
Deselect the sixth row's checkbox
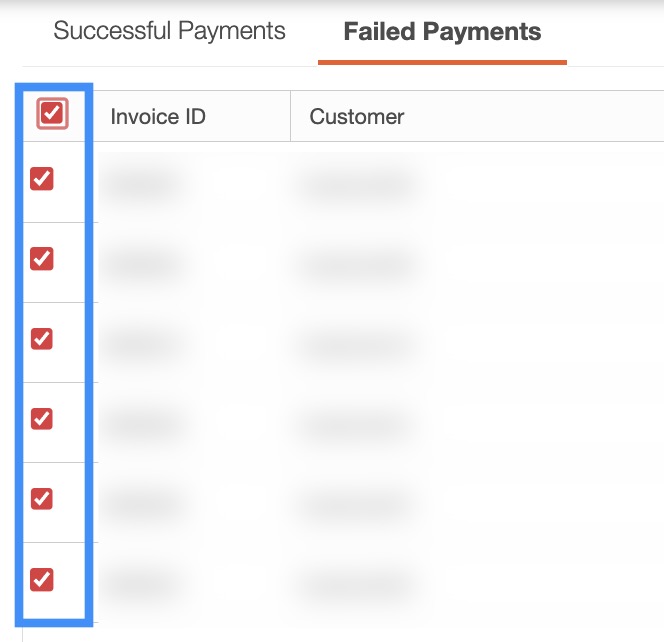tap(42, 579)
